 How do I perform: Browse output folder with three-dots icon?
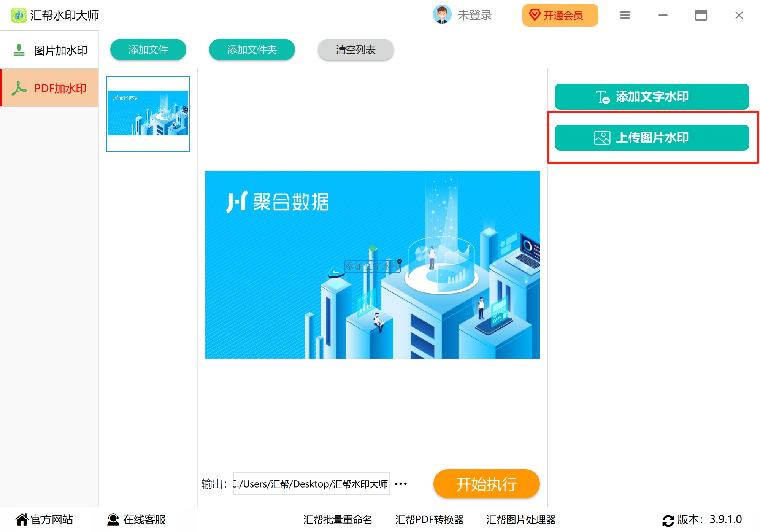[401, 484]
